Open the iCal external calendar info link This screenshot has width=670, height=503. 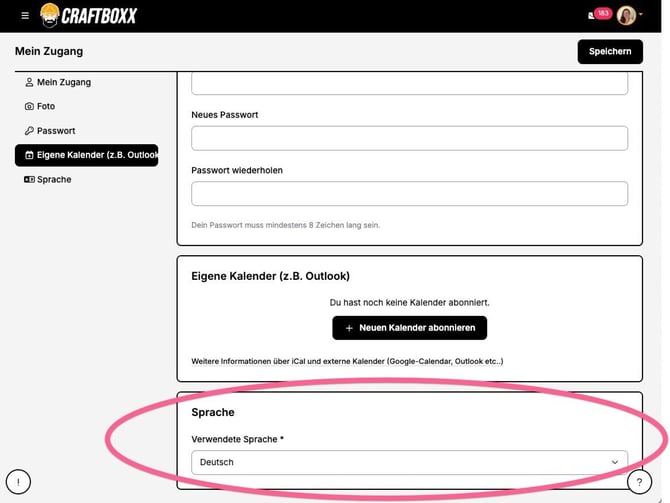(347, 361)
